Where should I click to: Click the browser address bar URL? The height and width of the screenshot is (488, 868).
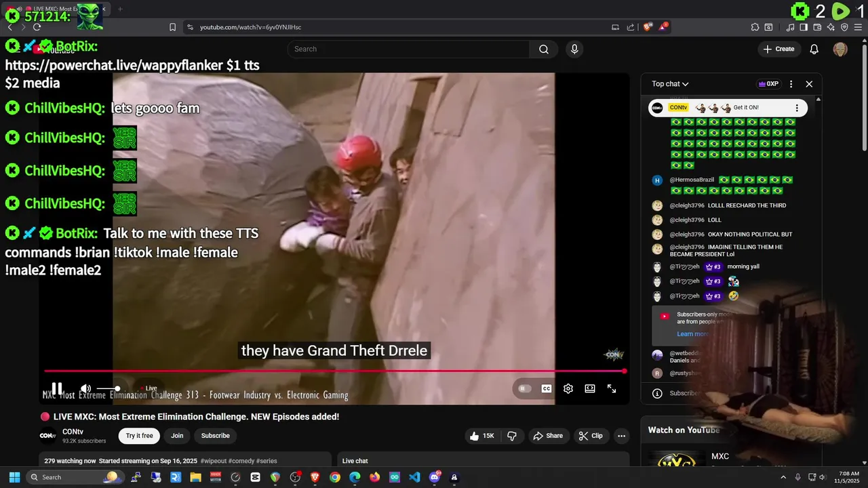pos(250,27)
